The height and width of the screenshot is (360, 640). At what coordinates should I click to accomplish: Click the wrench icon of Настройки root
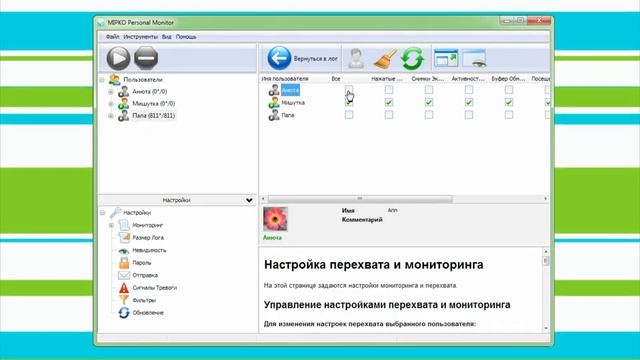point(115,213)
